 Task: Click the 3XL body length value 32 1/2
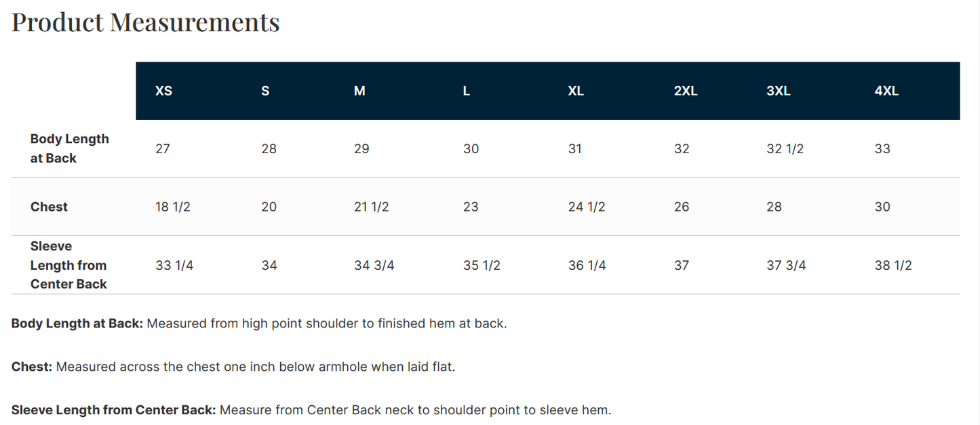click(x=785, y=149)
